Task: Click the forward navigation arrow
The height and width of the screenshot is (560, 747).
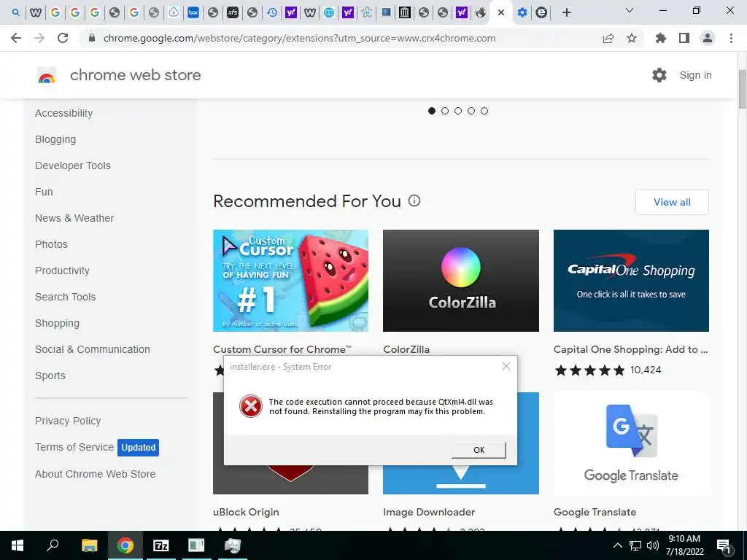Action: pyautogui.click(x=39, y=38)
